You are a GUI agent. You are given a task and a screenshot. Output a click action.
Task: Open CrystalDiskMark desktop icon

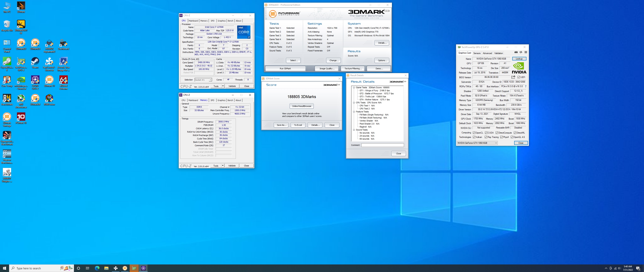click(7, 64)
